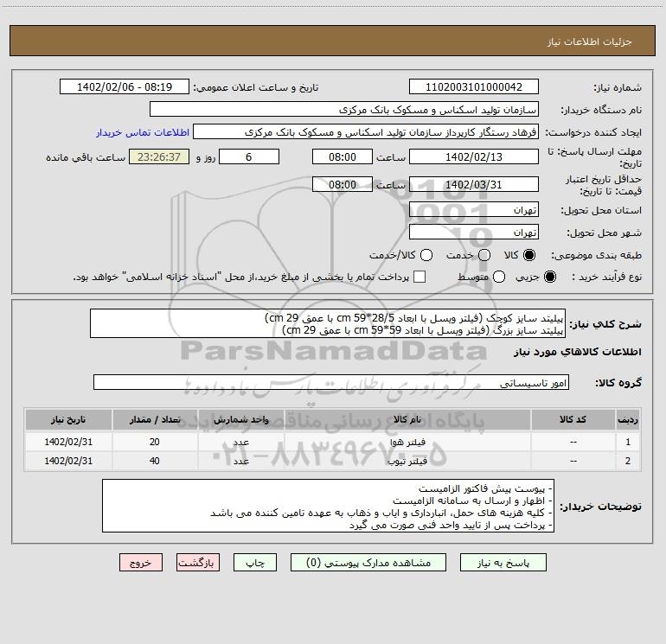Click the response deadline hour field 08:00
Viewport: 666px width, 644px height.
tap(343, 156)
